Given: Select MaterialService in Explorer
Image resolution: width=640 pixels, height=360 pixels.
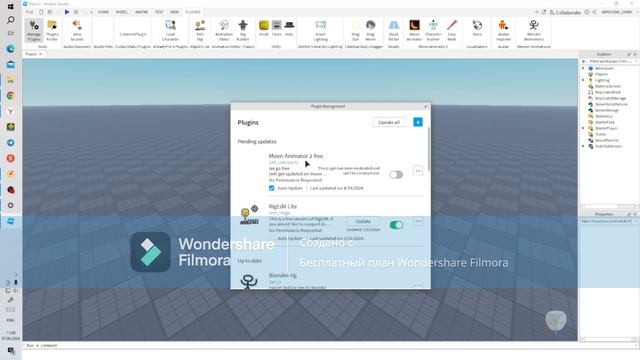Looking at the screenshot, I should [x=607, y=87].
